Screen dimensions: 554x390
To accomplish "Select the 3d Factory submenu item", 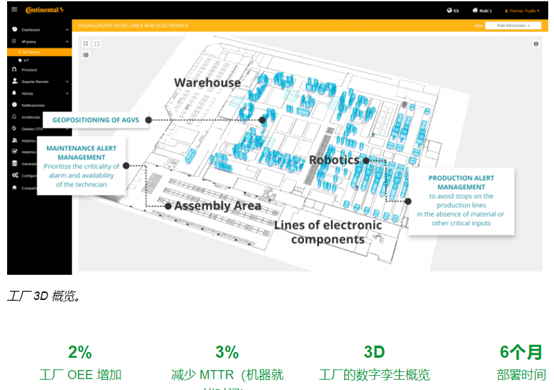I will coord(40,52).
